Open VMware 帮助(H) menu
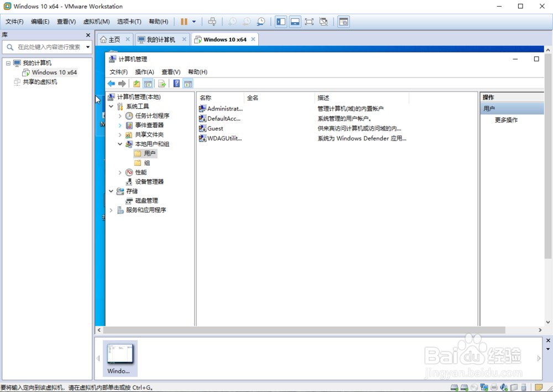This screenshot has width=553, height=392. click(158, 22)
